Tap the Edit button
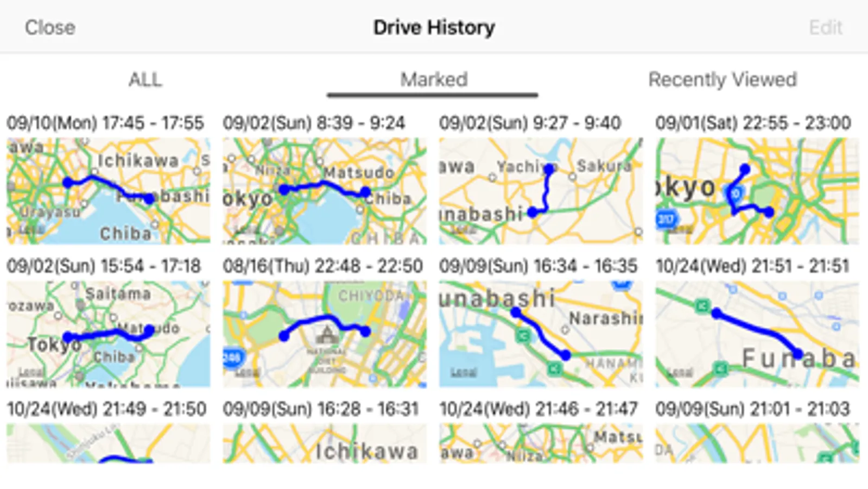The image size is (868, 489). point(826,27)
